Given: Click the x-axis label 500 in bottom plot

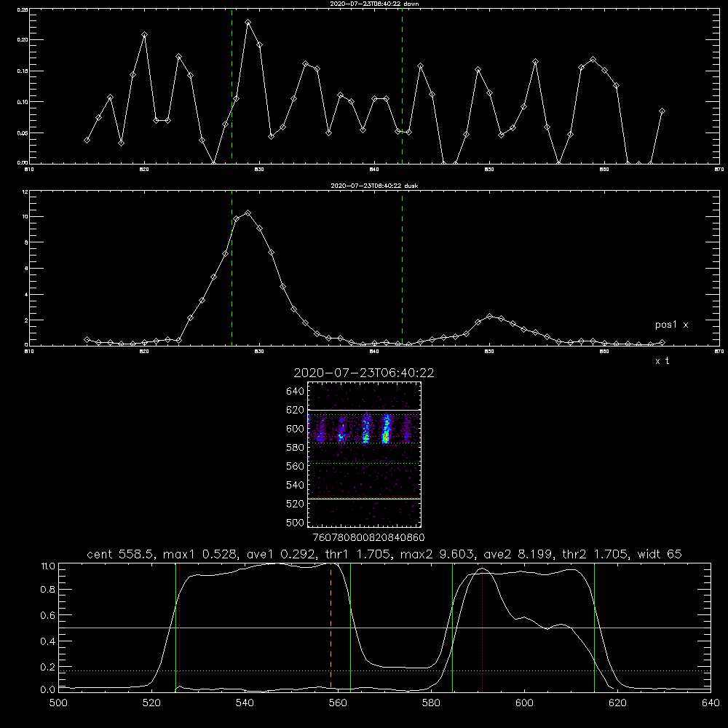Looking at the screenshot, I should (58, 703).
